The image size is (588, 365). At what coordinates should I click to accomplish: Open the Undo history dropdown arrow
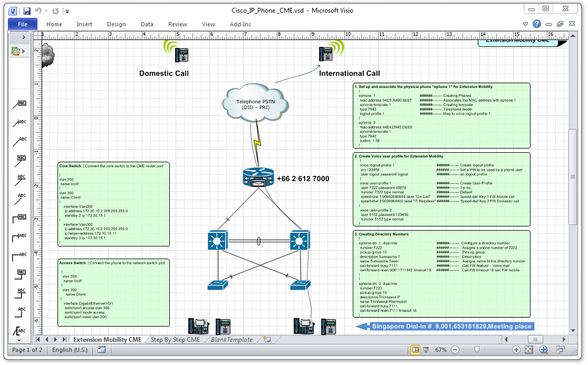(x=46, y=11)
